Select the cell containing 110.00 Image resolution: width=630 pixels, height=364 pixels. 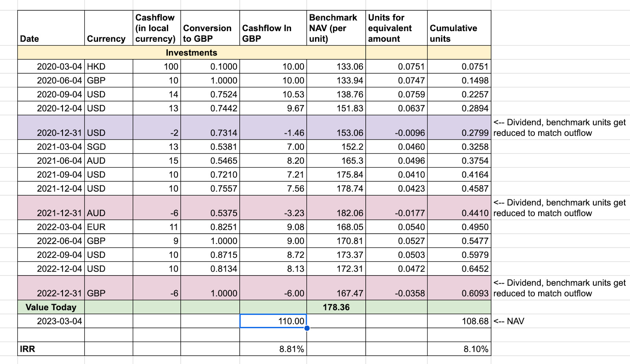point(273,321)
